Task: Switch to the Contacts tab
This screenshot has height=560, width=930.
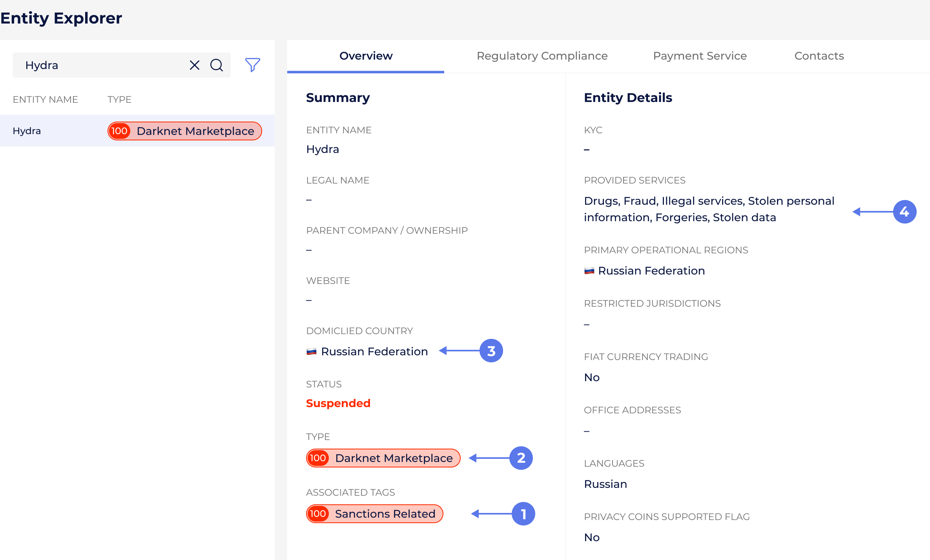Action: pos(819,56)
